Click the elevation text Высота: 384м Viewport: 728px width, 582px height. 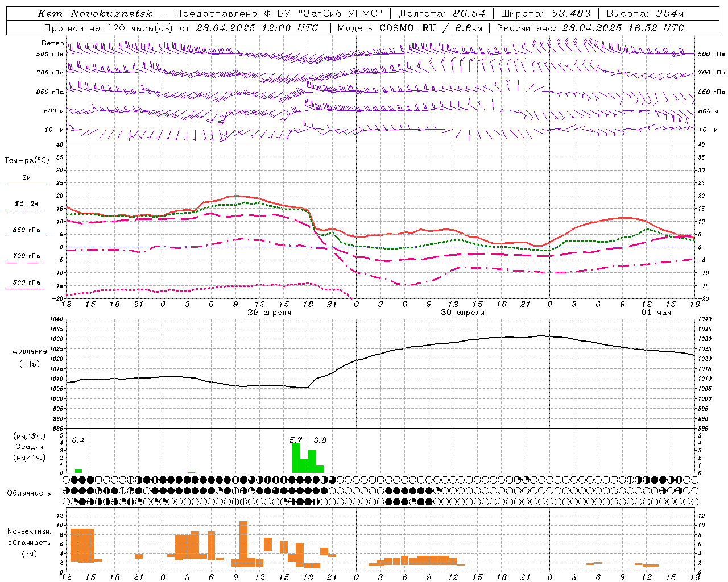click(x=644, y=14)
